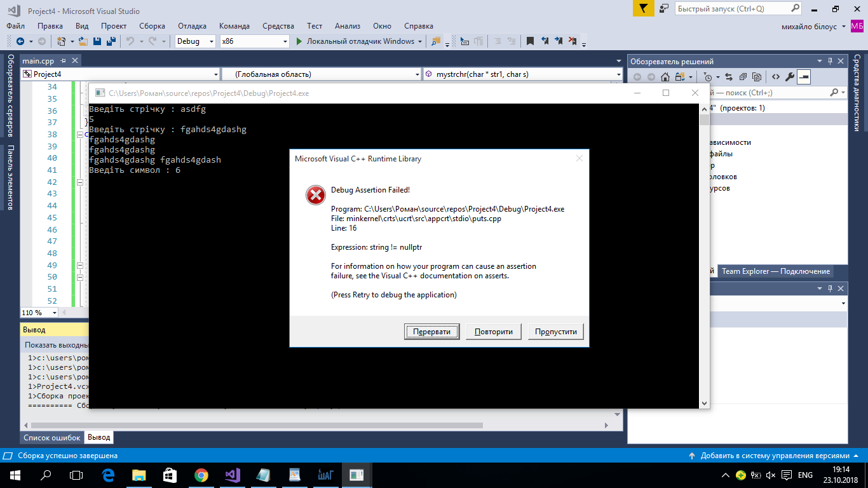Switch to the Список ошибок tab
The width and height of the screenshot is (868, 488).
(52, 438)
